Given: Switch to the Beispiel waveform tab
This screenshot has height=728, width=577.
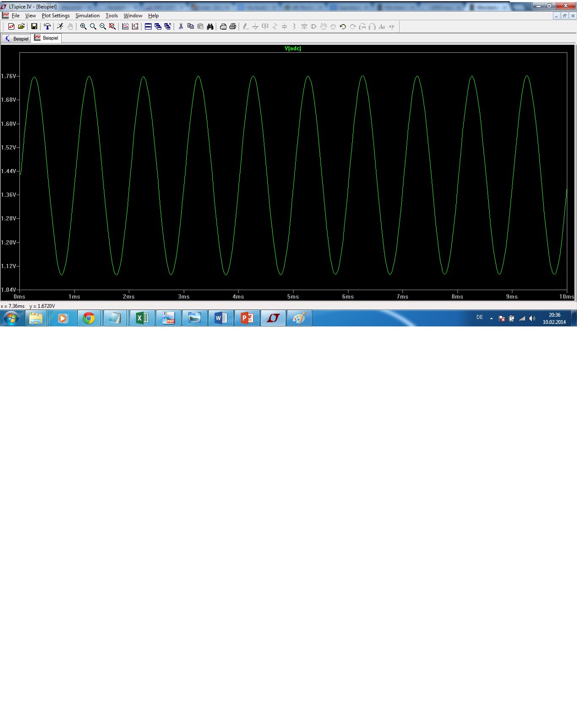Looking at the screenshot, I should pyautogui.click(x=46, y=38).
